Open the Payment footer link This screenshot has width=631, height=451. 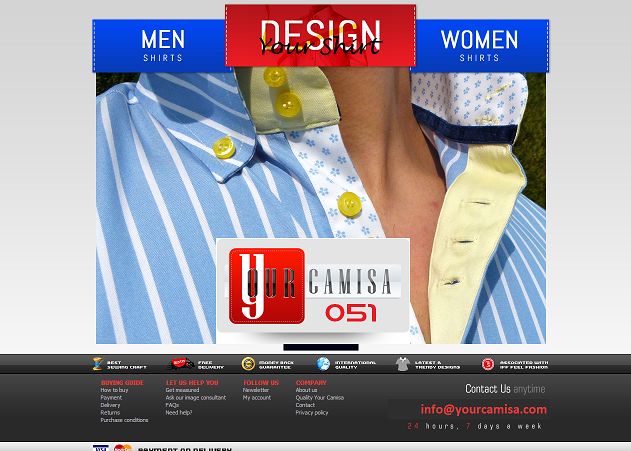(x=111, y=397)
